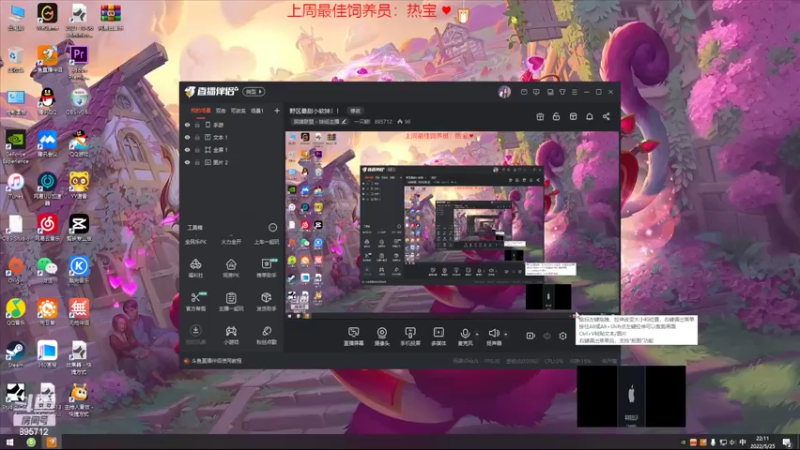
Task: Open the taskbar notification center
Action: [x=787, y=442]
